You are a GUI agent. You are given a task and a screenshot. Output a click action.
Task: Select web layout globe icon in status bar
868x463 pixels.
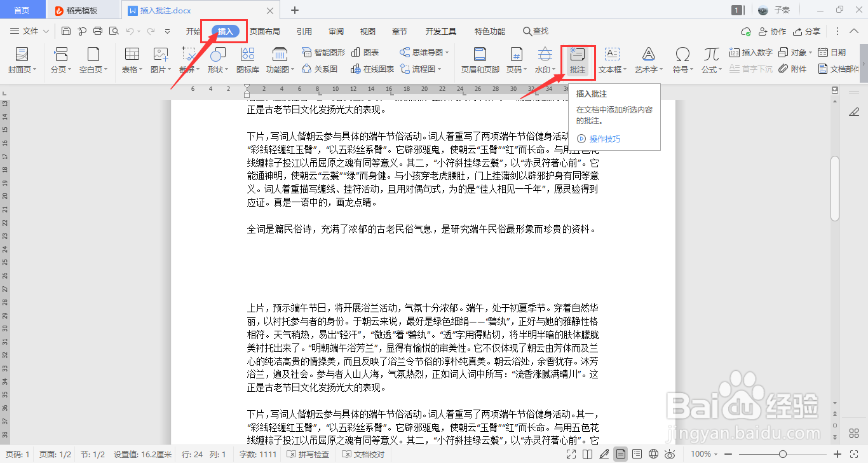[x=653, y=454]
